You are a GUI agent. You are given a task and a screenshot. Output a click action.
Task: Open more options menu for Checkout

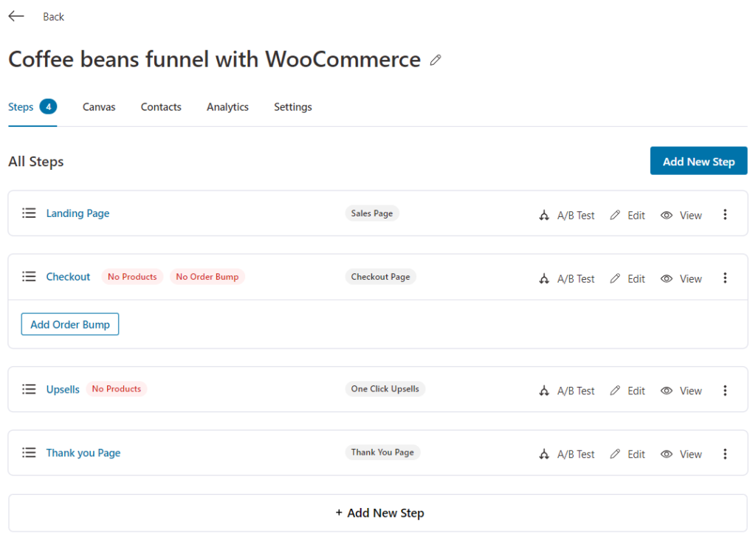[725, 278]
